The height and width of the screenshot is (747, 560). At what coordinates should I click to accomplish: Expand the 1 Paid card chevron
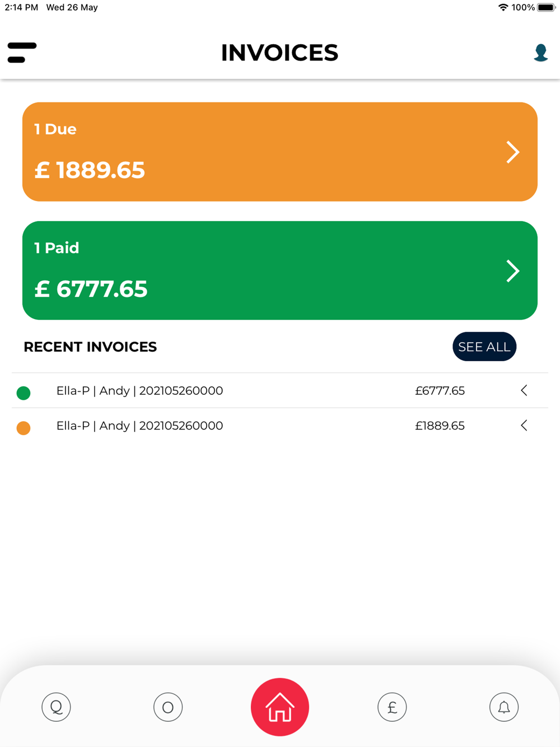513,271
